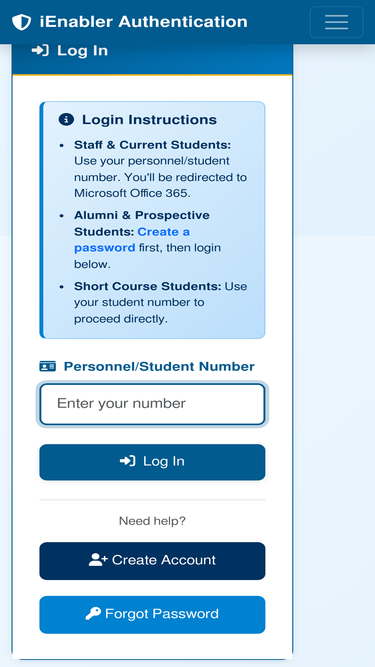The height and width of the screenshot is (667, 375).
Task: Click the Login Instructions heading
Action: [149, 120]
